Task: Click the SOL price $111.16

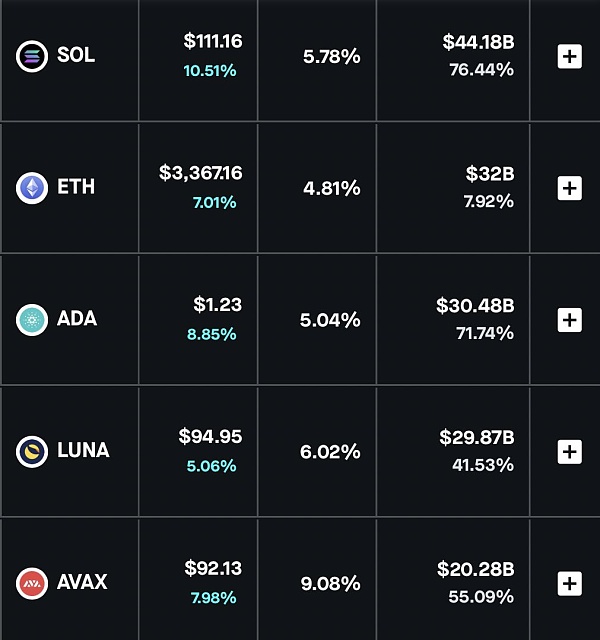Action: coord(213,42)
